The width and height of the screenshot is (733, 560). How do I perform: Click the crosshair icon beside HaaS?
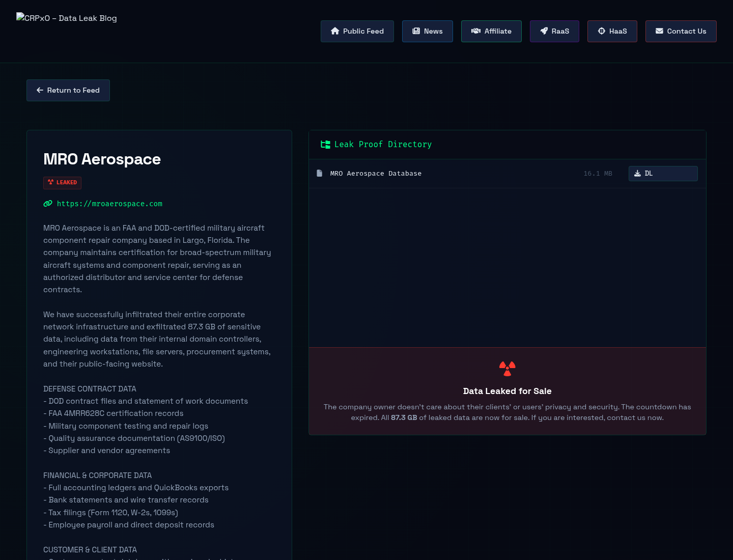pos(602,31)
